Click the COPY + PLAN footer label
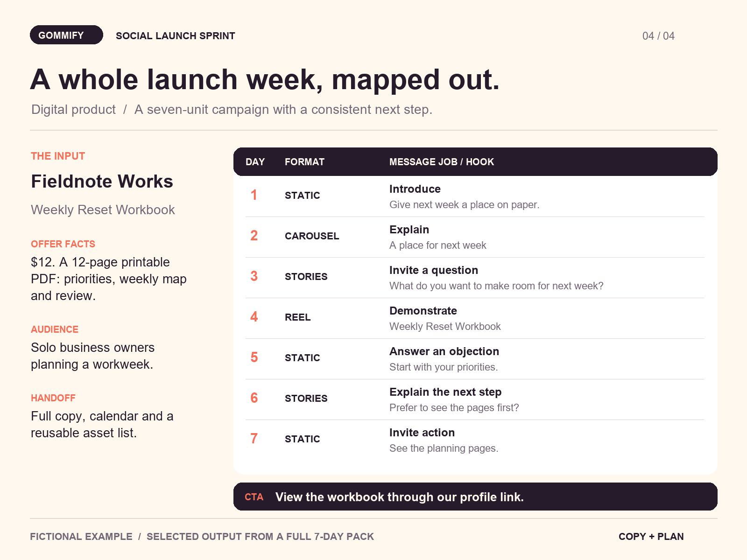747x560 pixels. point(651,537)
